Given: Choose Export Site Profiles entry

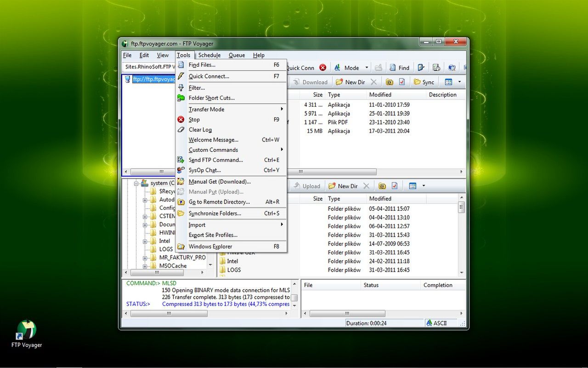Looking at the screenshot, I should click(231, 235).
